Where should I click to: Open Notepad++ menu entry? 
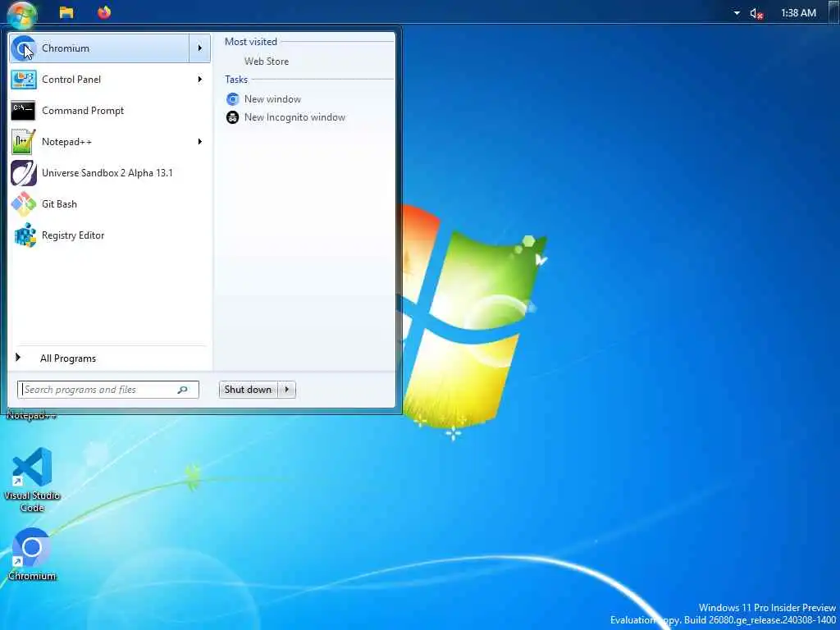tap(109, 142)
